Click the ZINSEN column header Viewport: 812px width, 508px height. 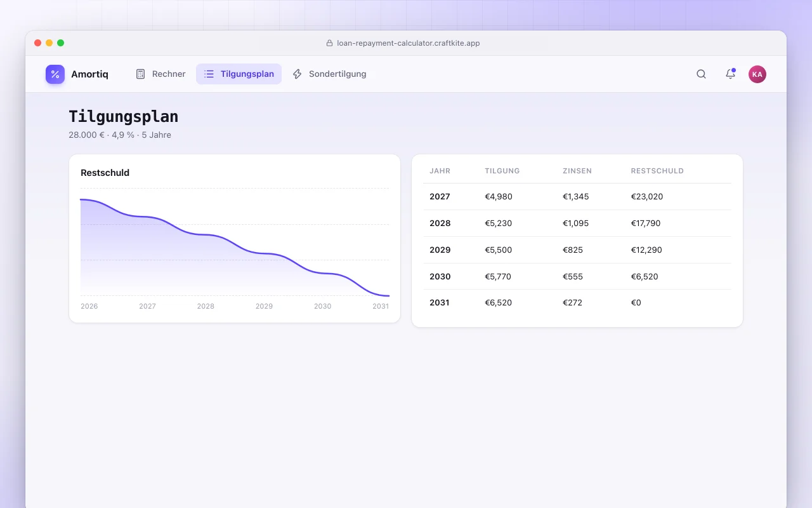(577, 171)
